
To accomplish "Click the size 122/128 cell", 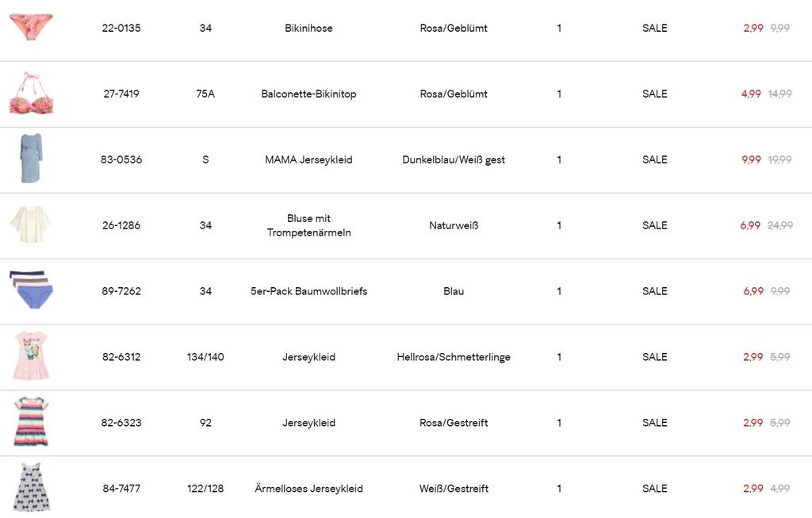I will click(x=205, y=489).
